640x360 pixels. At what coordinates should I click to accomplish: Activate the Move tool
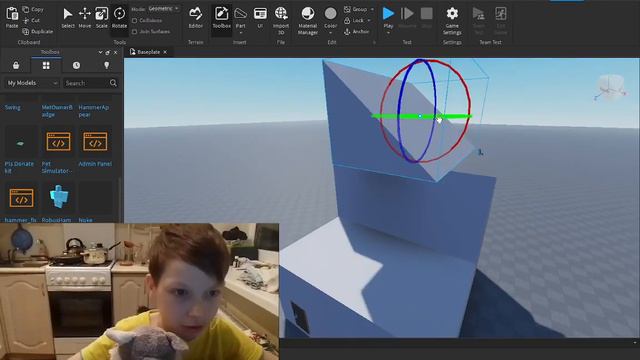(x=84, y=18)
